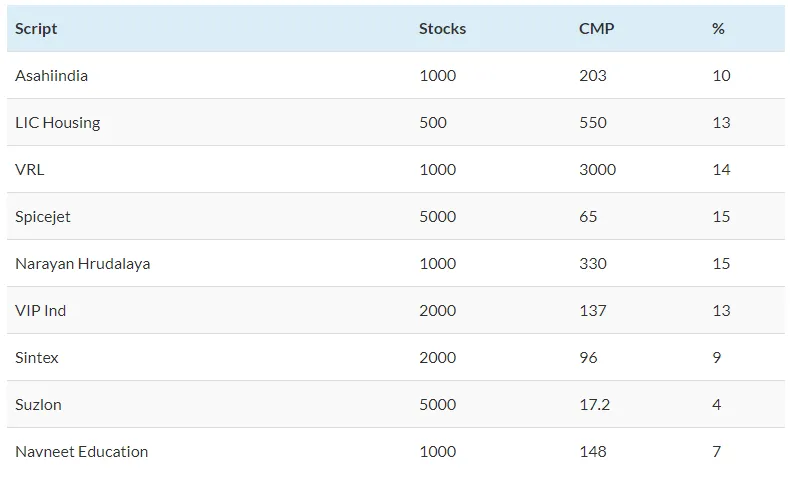The image size is (790, 483).
Task: Click the VRL script cell
Action: pyautogui.click(x=30, y=170)
